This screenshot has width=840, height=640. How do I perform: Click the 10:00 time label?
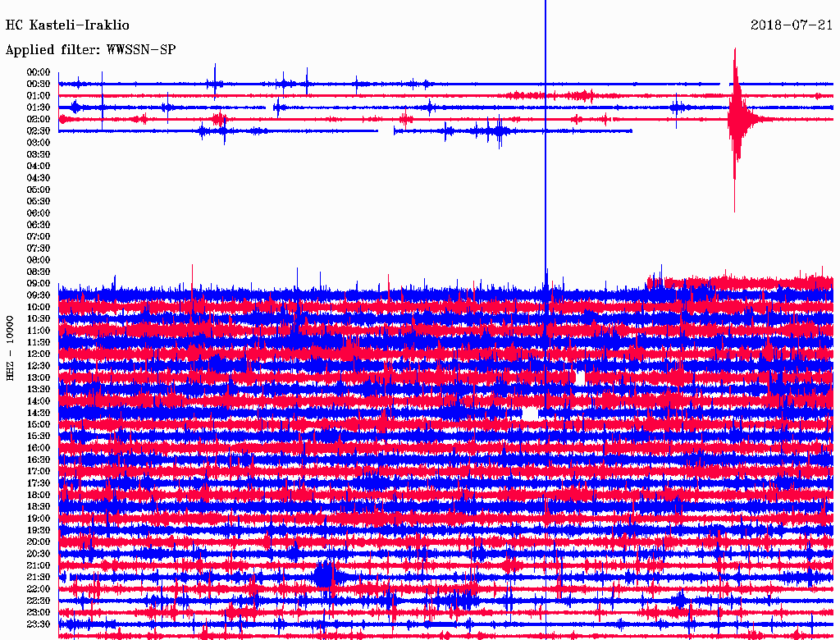[39, 307]
